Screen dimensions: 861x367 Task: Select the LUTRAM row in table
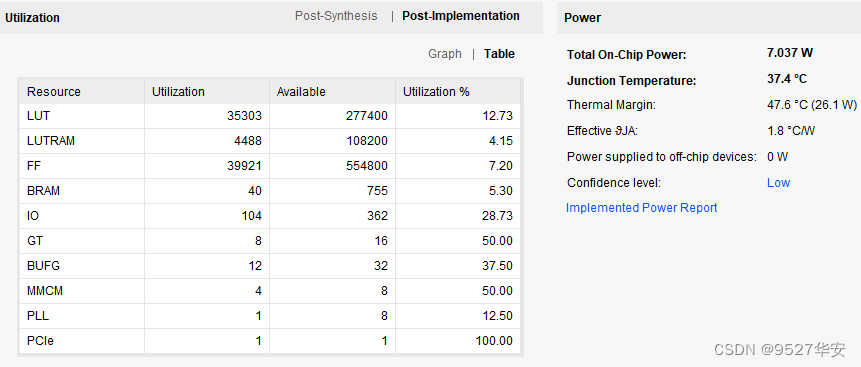pos(270,141)
